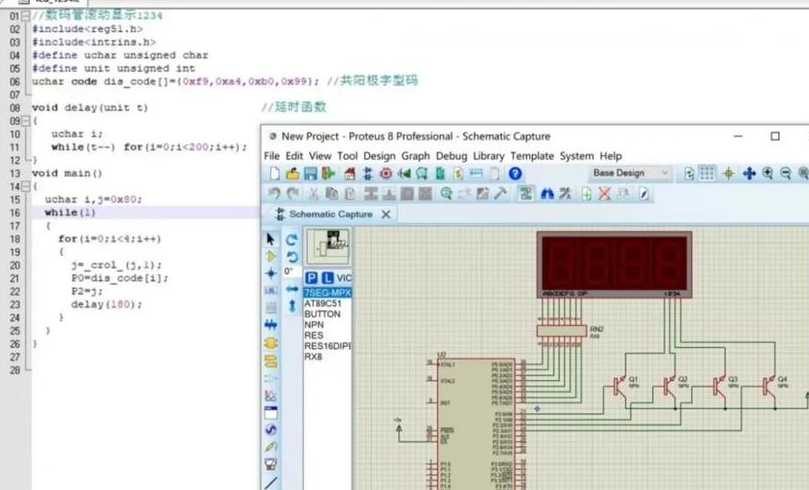Toggle the wire autorouter icon
809x490 pixels.
[526, 194]
